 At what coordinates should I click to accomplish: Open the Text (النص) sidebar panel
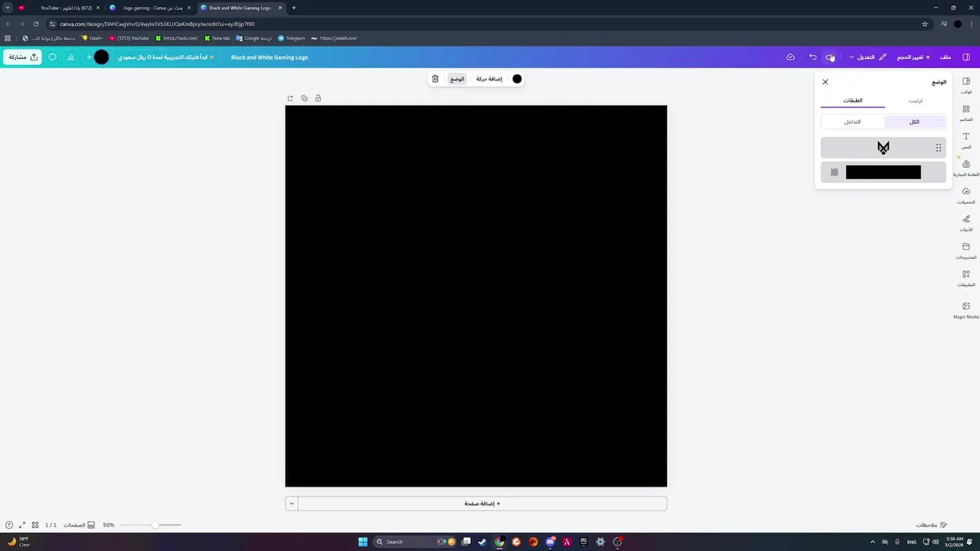point(966,140)
